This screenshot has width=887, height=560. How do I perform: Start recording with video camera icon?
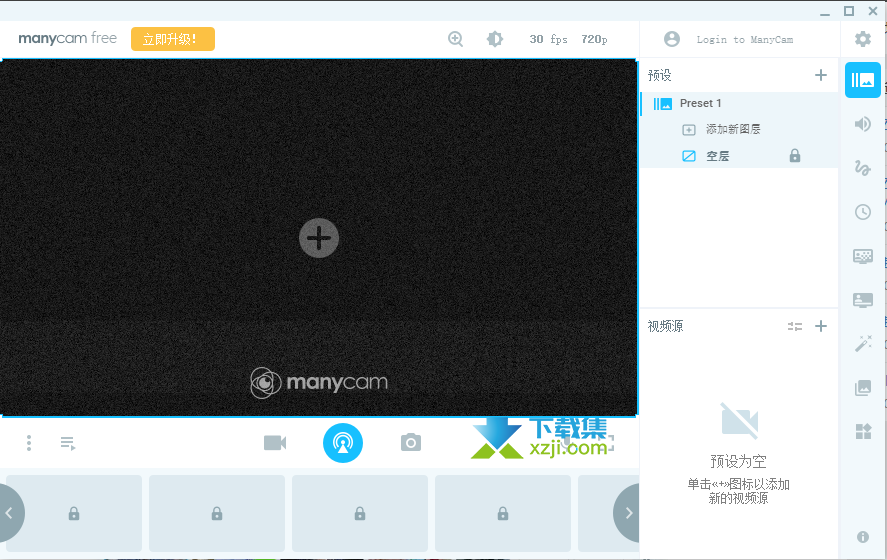pyautogui.click(x=275, y=443)
